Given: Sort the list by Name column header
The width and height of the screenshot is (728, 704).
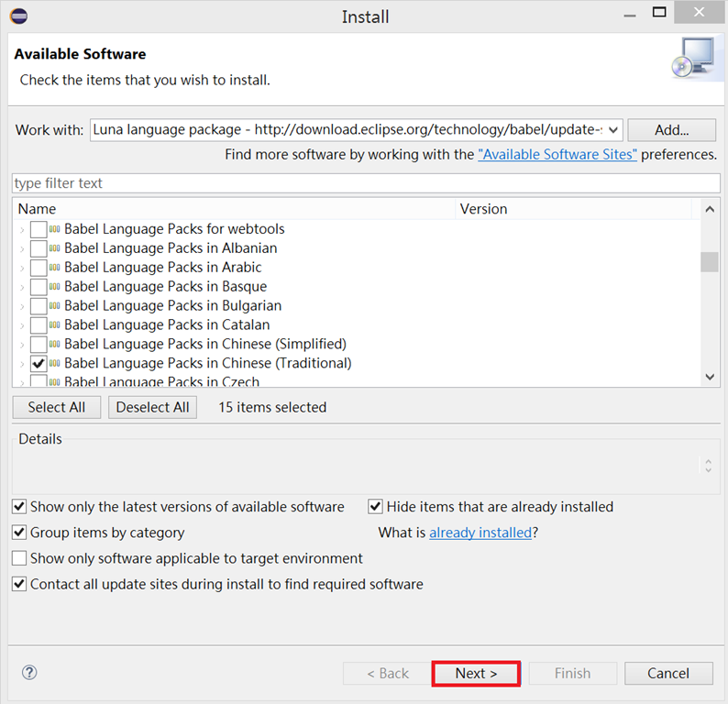Looking at the screenshot, I should coord(234,209).
